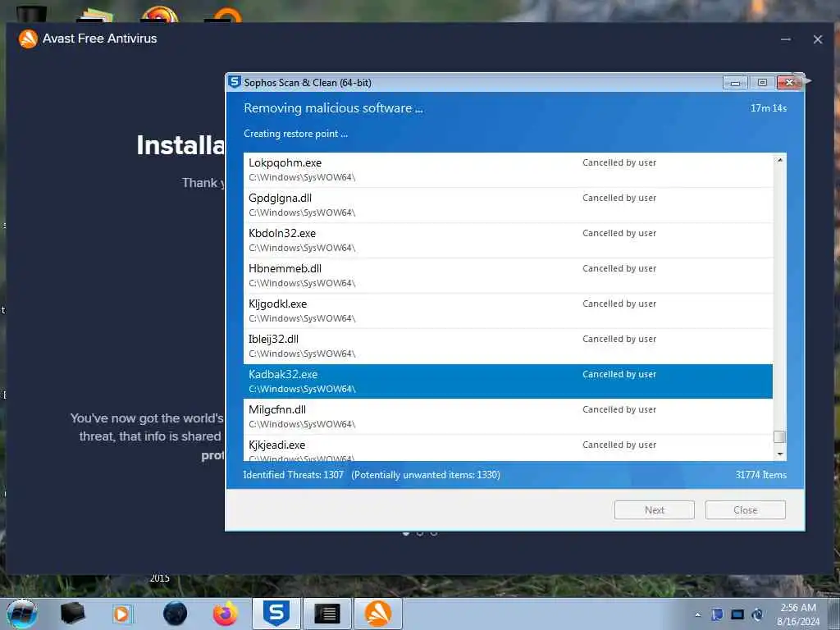Open the dark globe icon in the taskbar
The height and width of the screenshot is (630, 840).
176,614
